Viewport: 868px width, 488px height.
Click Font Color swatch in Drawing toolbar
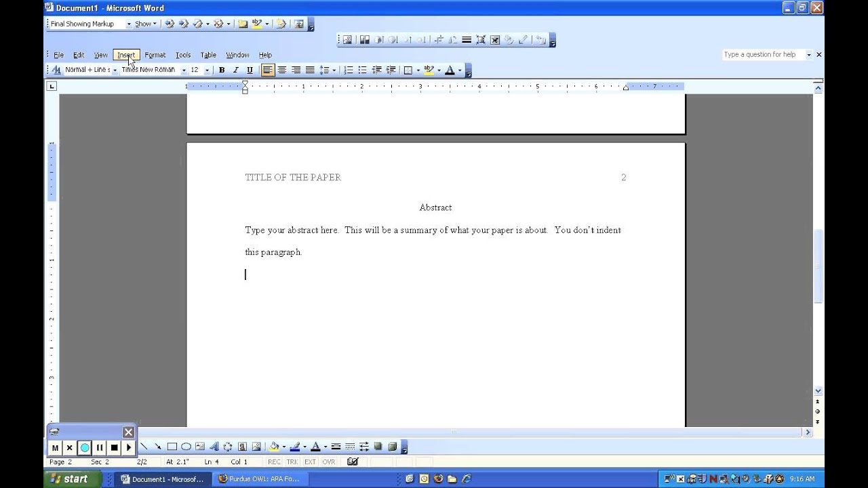pos(315,447)
